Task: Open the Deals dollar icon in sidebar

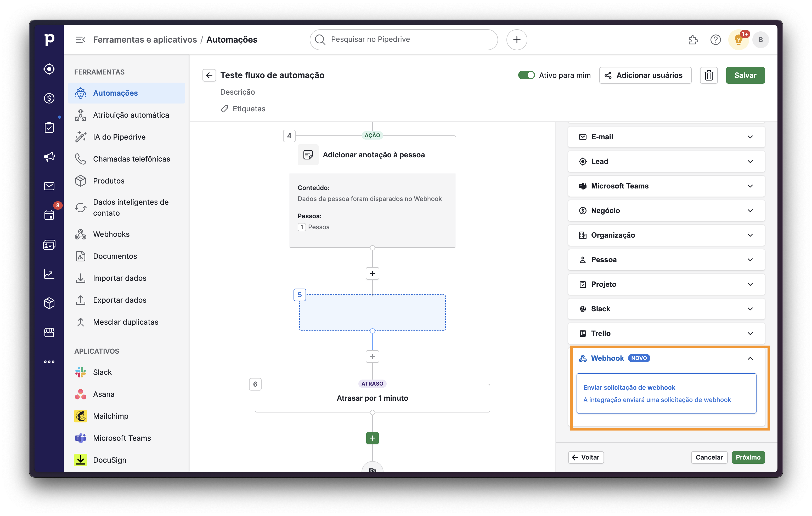Action: [49, 98]
